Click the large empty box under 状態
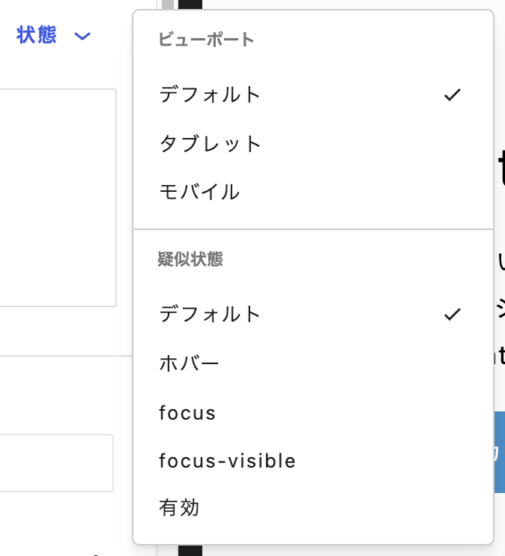This screenshot has width=505, height=556. click(58, 198)
